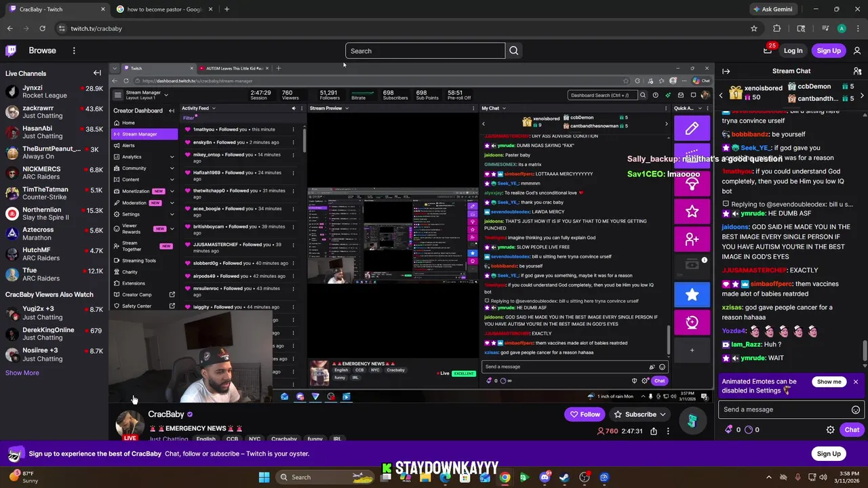Open zackrawrr channel in sidebar
The height and width of the screenshot is (488, 868).
[x=54, y=112]
